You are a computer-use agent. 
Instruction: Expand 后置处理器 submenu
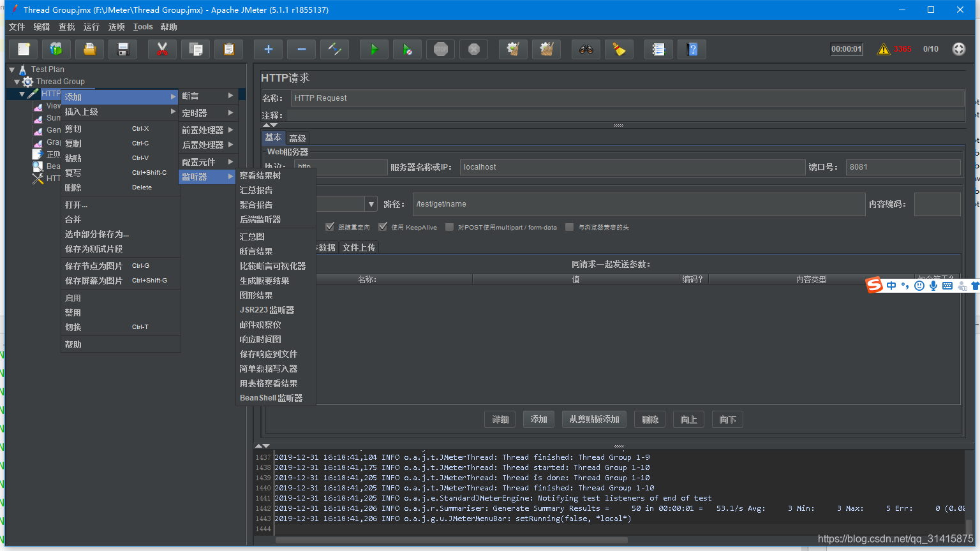208,145
